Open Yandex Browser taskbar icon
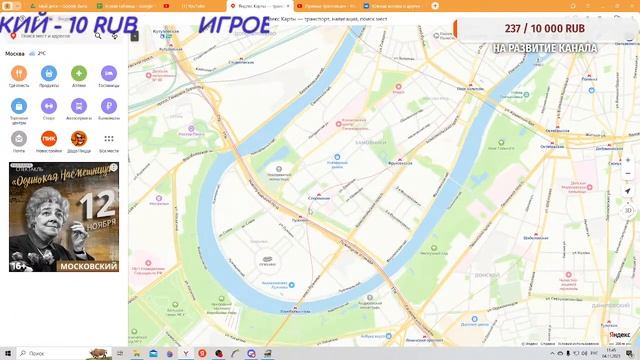The width and height of the screenshot is (640, 360). coord(186,353)
